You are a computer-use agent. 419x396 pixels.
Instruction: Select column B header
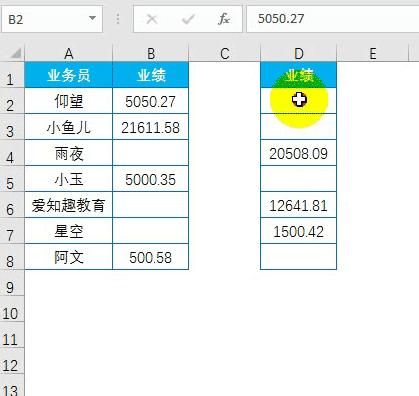point(151,53)
